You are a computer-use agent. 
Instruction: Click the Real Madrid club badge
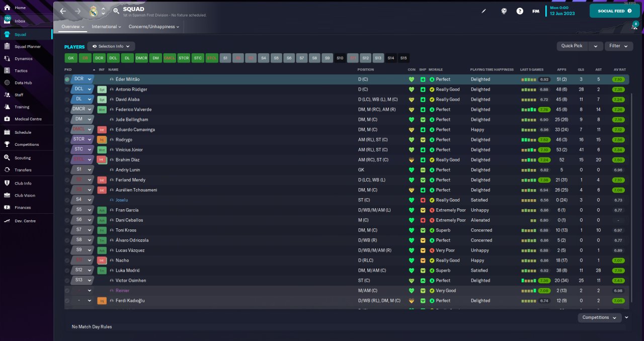[x=93, y=11]
